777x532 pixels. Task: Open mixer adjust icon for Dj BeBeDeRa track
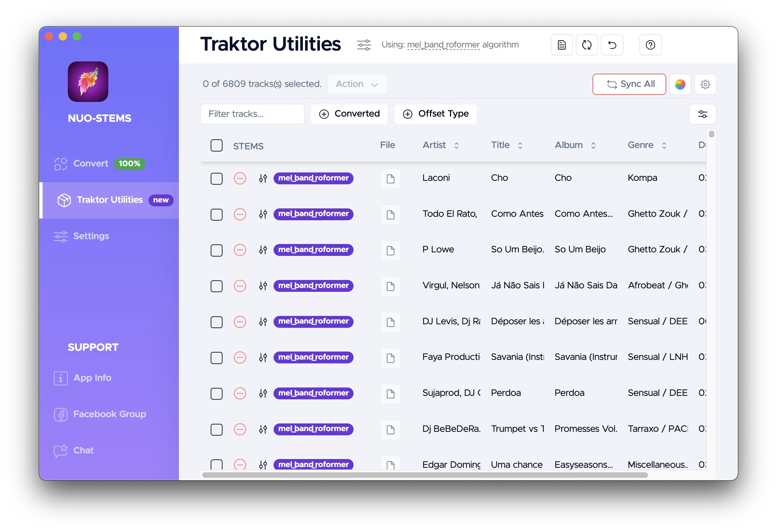[x=263, y=429]
